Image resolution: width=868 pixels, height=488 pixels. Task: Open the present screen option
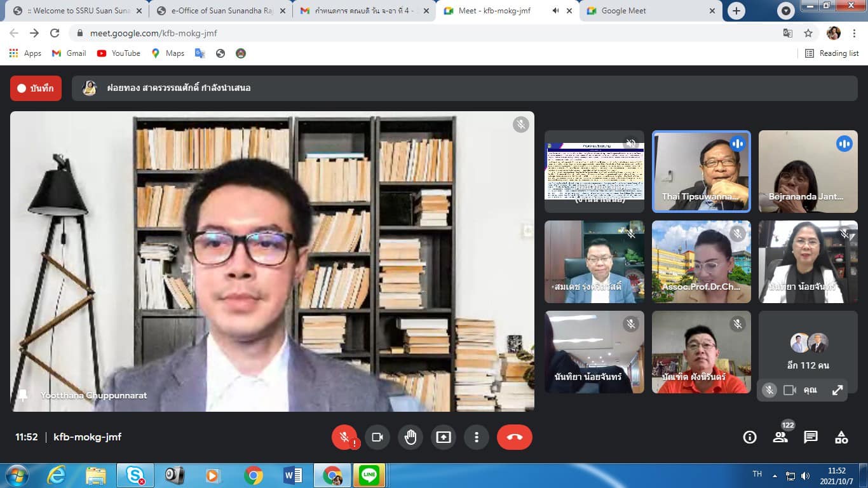(x=443, y=437)
